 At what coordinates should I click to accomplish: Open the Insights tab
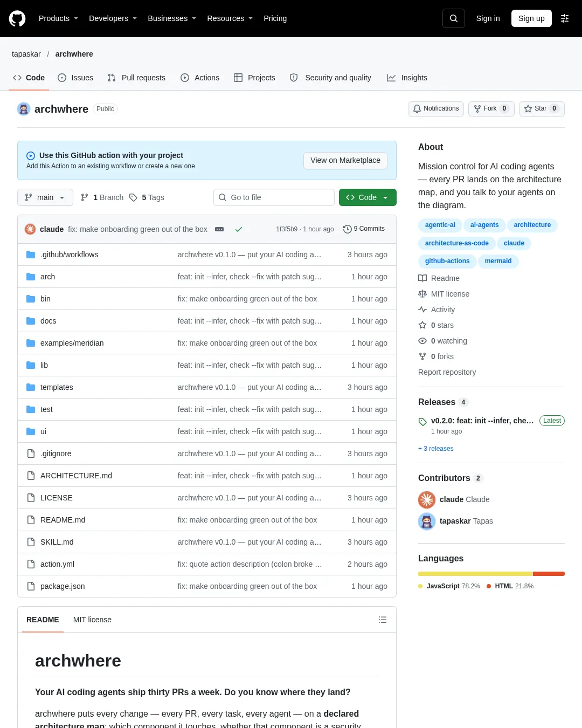[x=407, y=78]
